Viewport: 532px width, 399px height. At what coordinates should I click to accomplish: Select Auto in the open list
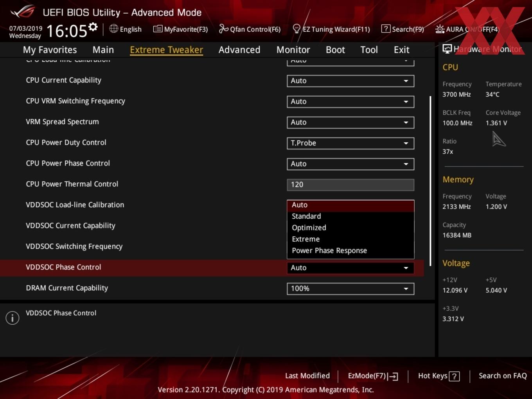click(350, 205)
